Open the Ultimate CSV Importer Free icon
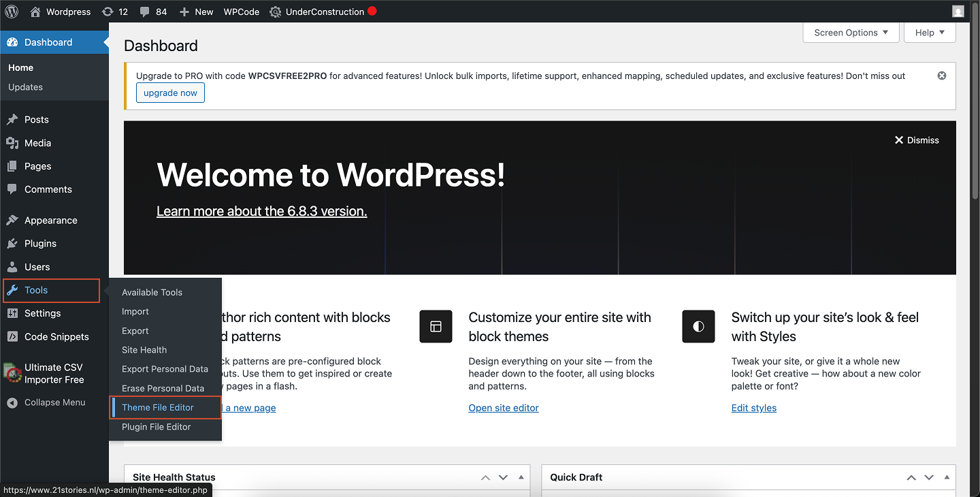The image size is (980, 497). click(x=12, y=372)
